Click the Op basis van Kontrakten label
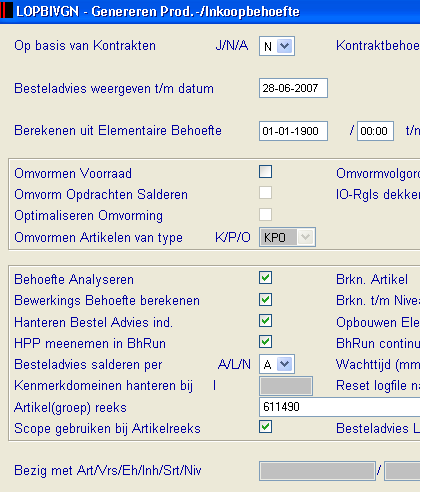This screenshot has height=502, width=422. point(85,46)
